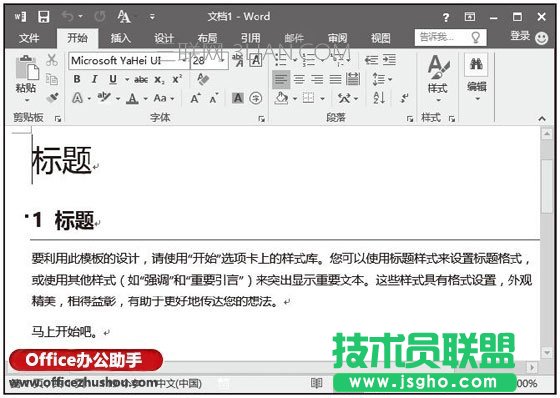Image resolution: width=560 pixels, height=398 pixels.
Task: Toggle character shading A button
Action: (x=238, y=98)
